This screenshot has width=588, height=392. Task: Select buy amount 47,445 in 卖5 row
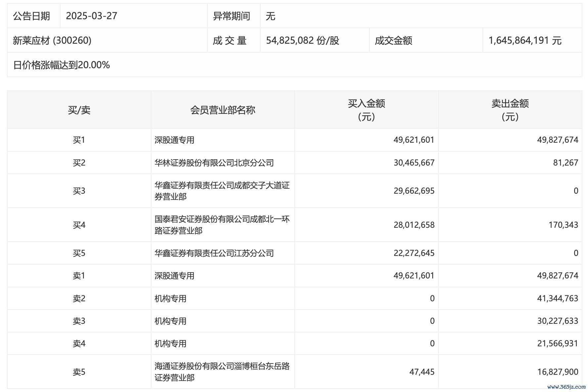(x=422, y=372)
